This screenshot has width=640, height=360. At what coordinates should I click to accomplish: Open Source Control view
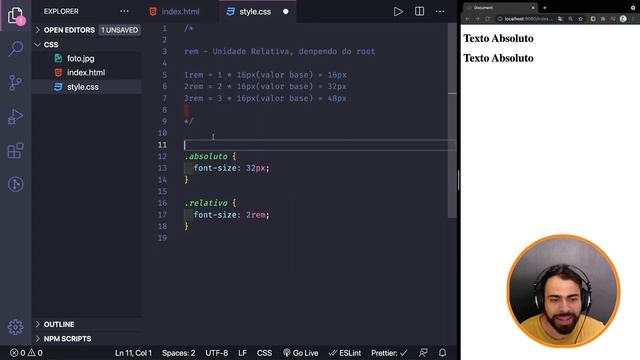(16, 83)
